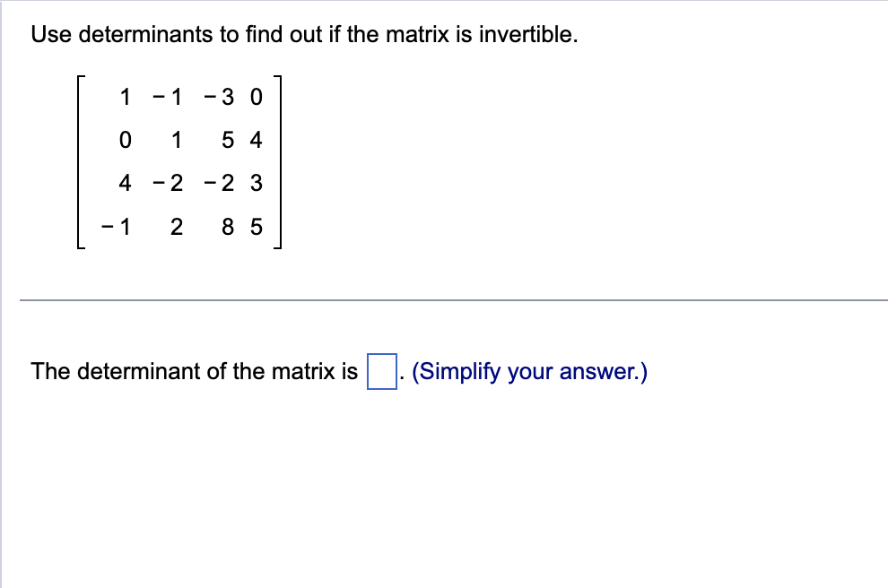Select the 8 in the bottom row

coord(227,227)
